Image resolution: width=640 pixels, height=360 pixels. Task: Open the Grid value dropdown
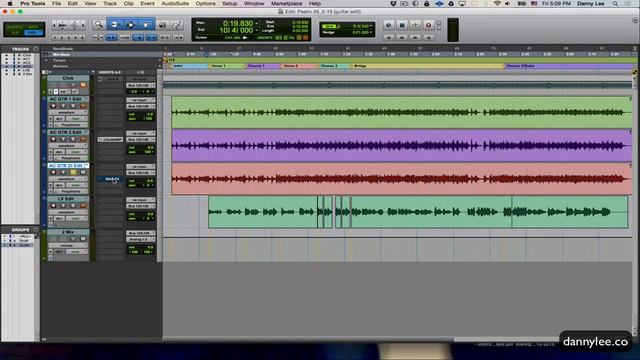[x=371, y=26]
